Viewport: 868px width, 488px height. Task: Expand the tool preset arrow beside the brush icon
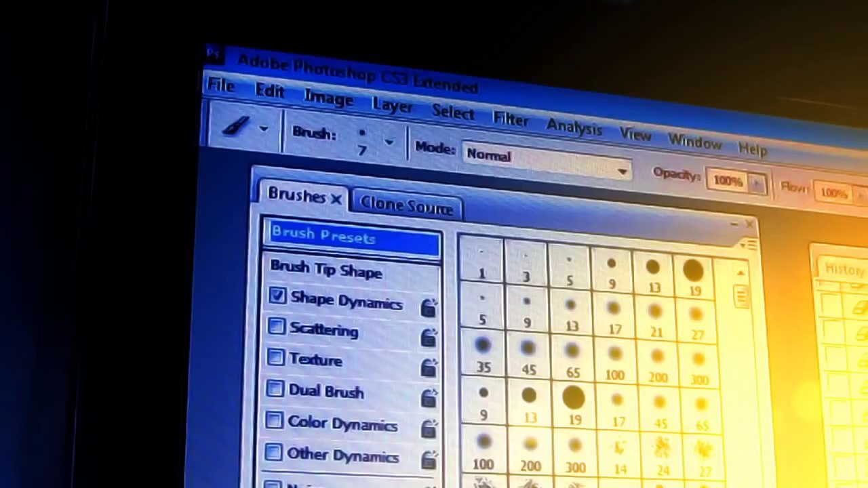pos(264,128)
